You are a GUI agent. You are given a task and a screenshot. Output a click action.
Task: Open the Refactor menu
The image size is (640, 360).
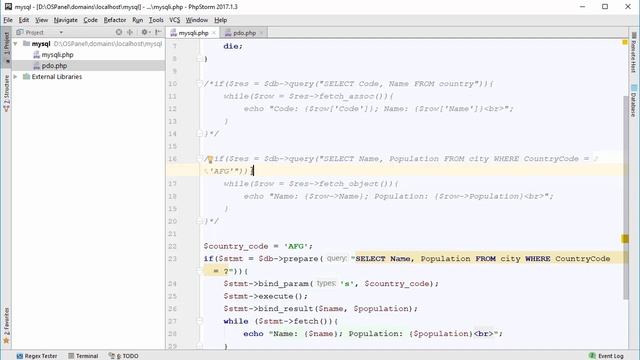pyautogui.click(x=115, y=20)
